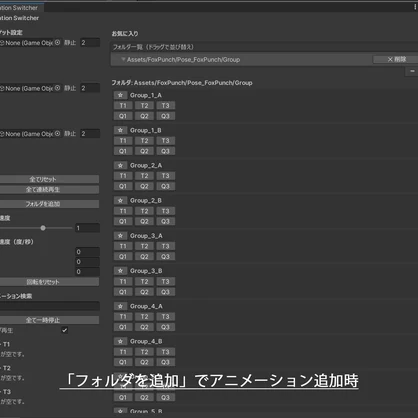Click the 回転をリセット button
The height and width of the screenshot is (418, 418).
click(x=49, y=282)
